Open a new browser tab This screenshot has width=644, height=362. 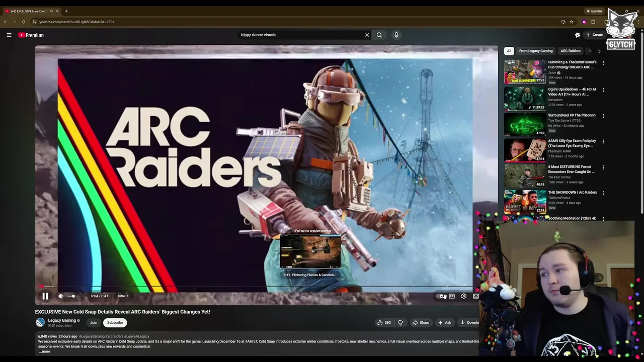66,11
